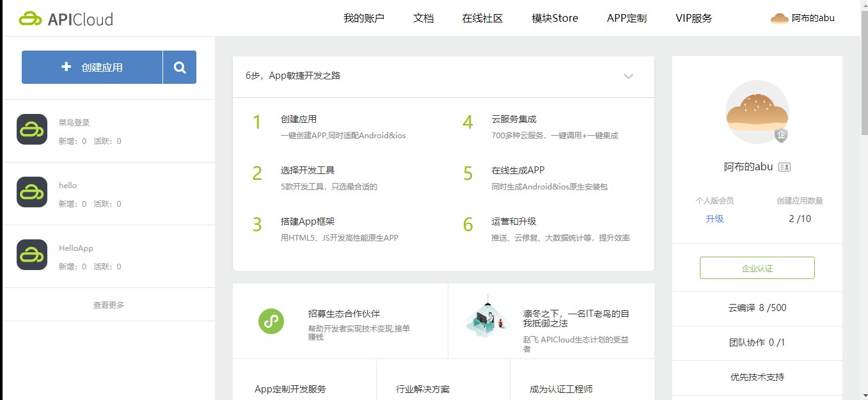This screenshot has height=400, width=868.
Task: Click the 云编译 8/500 quota row
Action: point(757,308)
